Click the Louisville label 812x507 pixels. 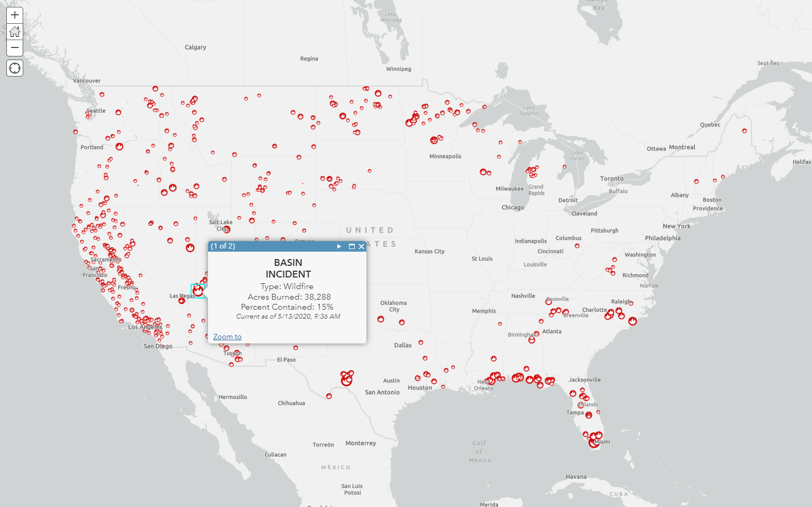tap(535, 265)
